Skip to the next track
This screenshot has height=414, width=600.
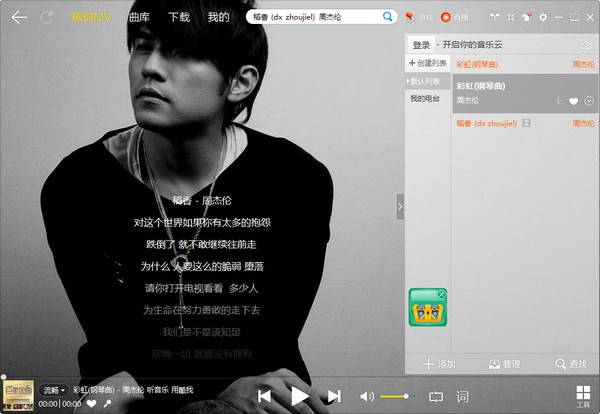tap(334, 396)
